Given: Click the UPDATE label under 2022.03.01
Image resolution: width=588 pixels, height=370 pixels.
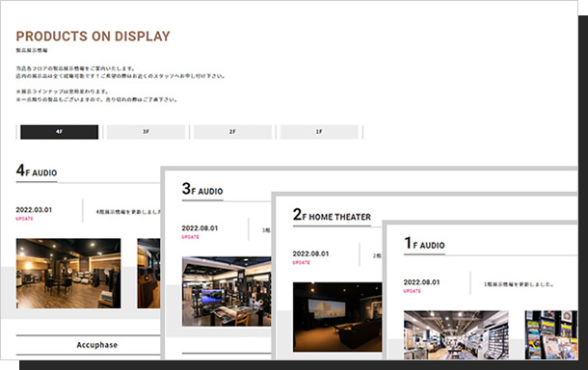Looking at the screenshot, I should pyautogui.click(x=24, y=219).
